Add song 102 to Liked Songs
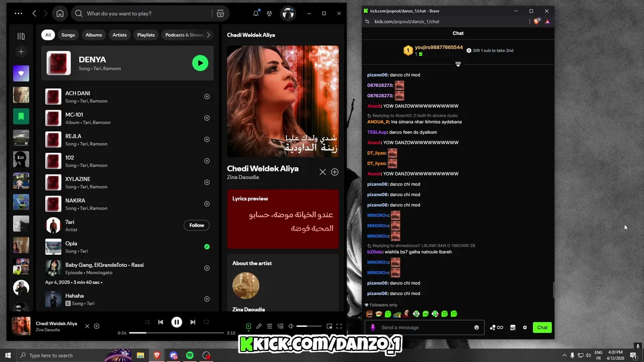 click(207, 161)
